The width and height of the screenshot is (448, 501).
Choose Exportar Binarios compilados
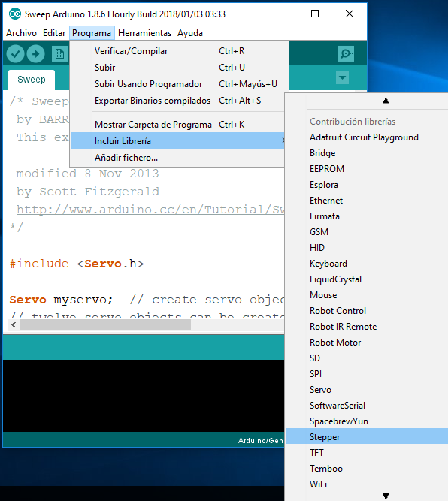pos(178,101)
